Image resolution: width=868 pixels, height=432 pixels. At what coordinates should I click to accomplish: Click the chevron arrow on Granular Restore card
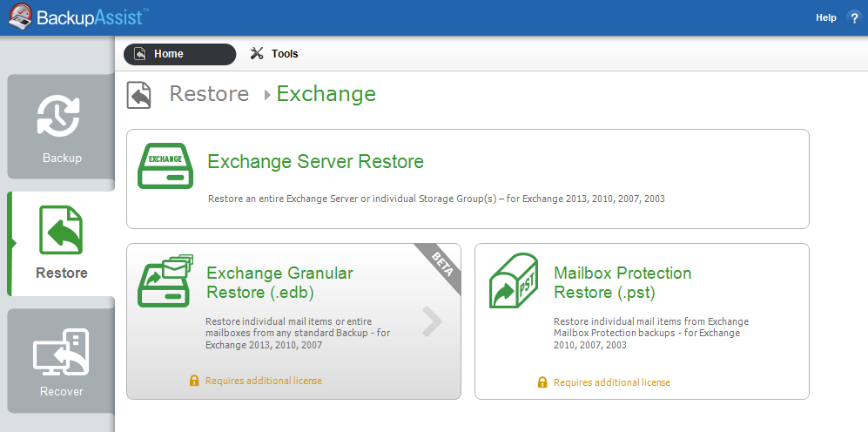pos(433,321)
